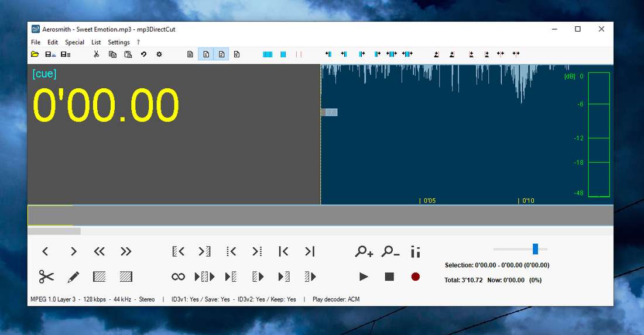Go to selection begin hatched-left arrow button
This screenshot has width=644, height=335.
178,251
